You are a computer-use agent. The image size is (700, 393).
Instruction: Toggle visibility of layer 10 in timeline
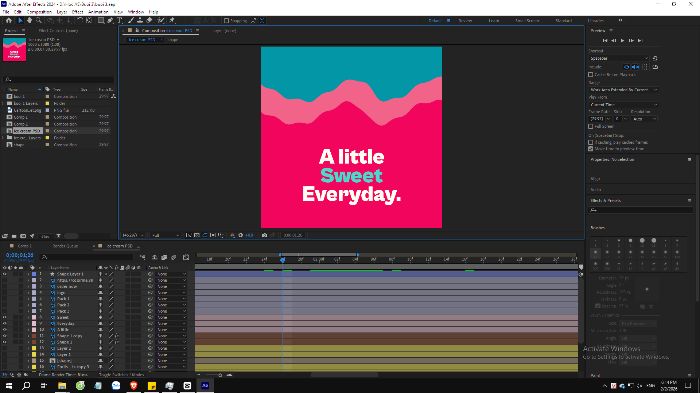pos(4,330)
